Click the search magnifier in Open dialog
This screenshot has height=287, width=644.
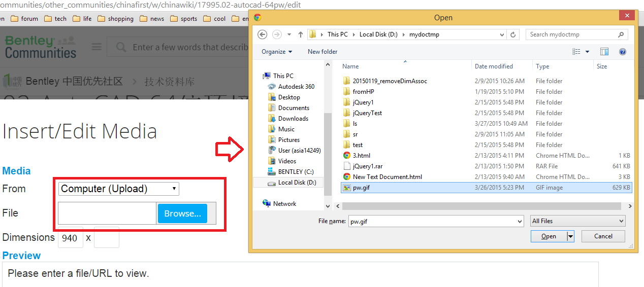[x=621, y=34]
